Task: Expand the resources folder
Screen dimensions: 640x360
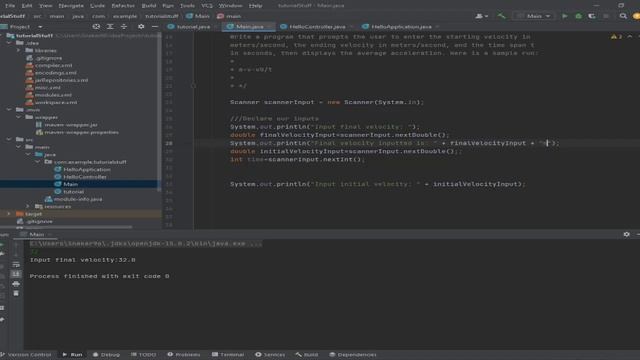Action: (28, 207)
